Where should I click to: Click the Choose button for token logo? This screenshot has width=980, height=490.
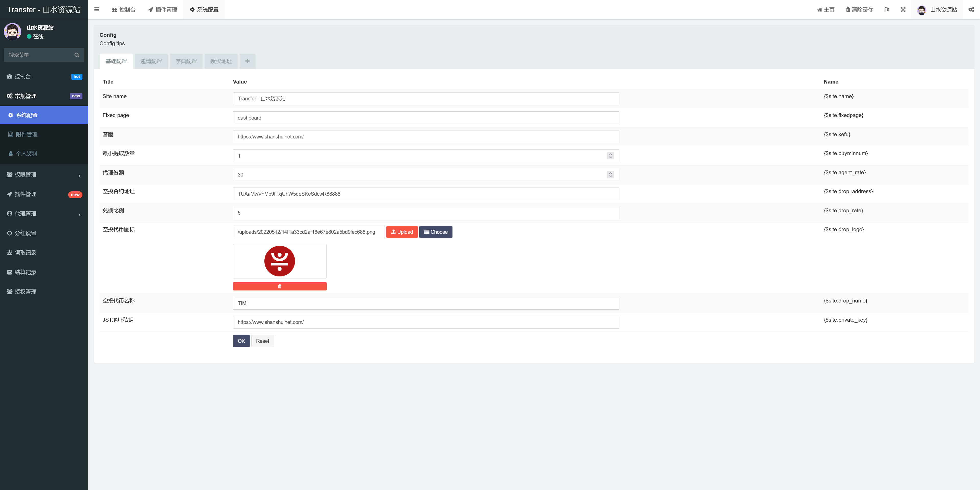436,232
